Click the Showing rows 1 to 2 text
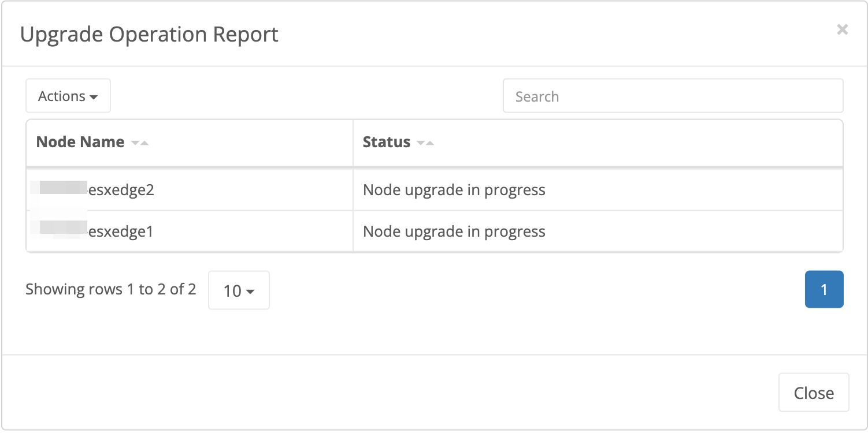The width and height of the screenshot is (868, 433). [x=110, y=289]
